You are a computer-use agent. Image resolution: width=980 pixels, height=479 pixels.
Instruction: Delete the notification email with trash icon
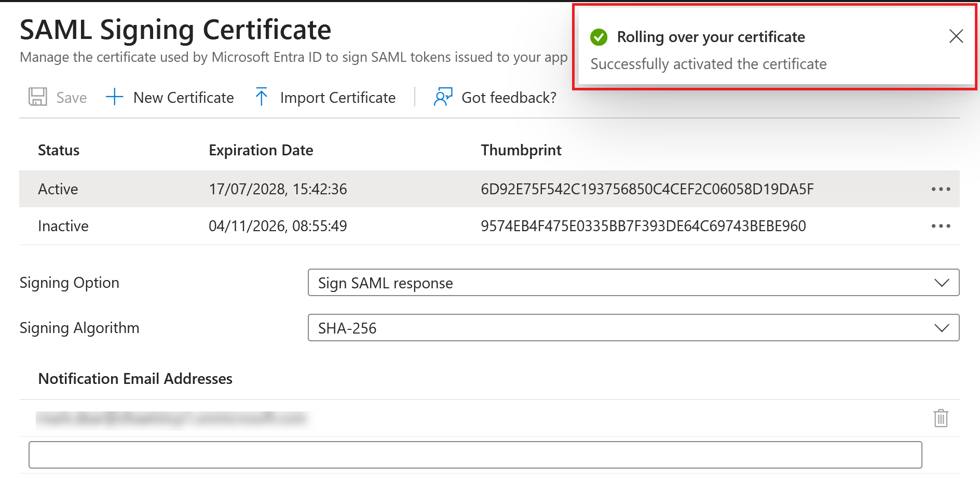pos(942,418)
